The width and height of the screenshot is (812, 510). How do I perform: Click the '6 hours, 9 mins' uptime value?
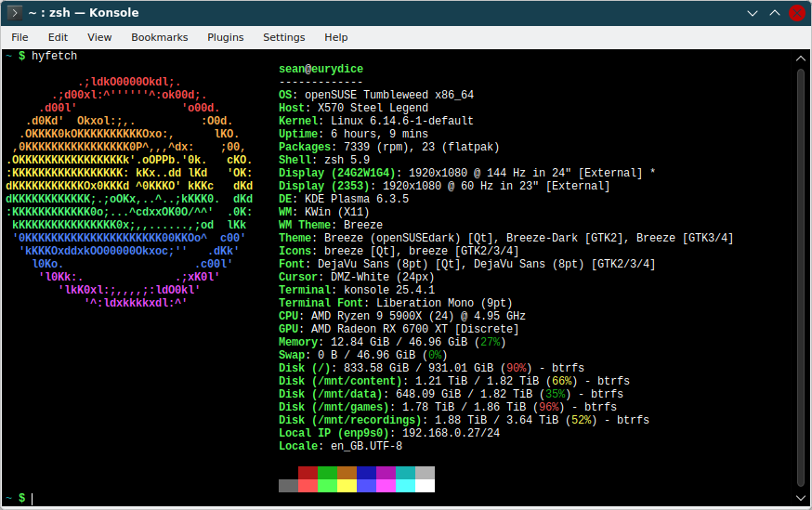point(379,134)
